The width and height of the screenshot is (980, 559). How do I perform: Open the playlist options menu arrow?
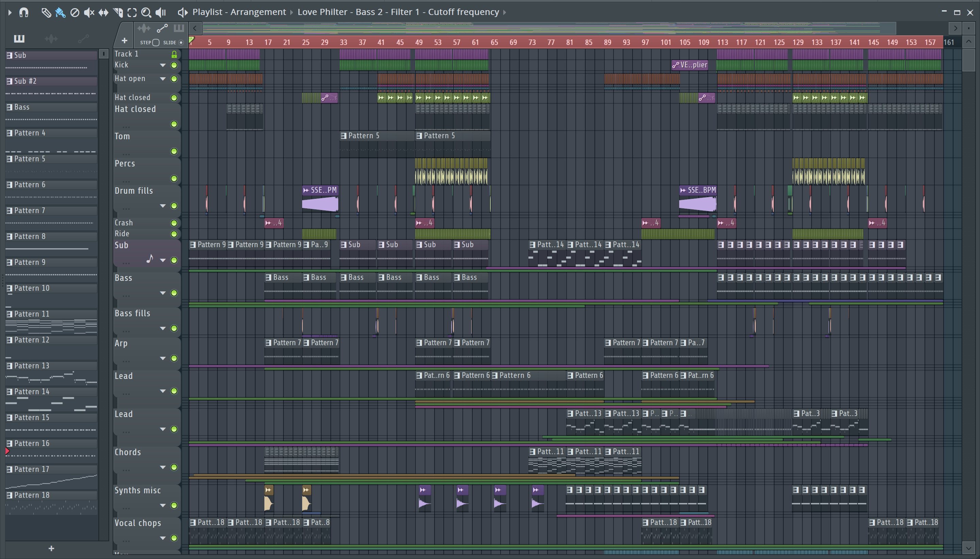[x=10, y=12]
